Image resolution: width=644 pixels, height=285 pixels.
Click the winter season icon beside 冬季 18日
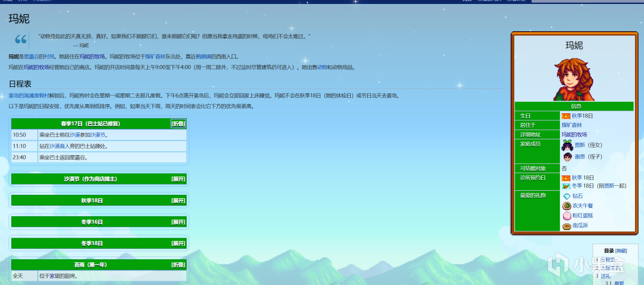[x=566, y=186]
